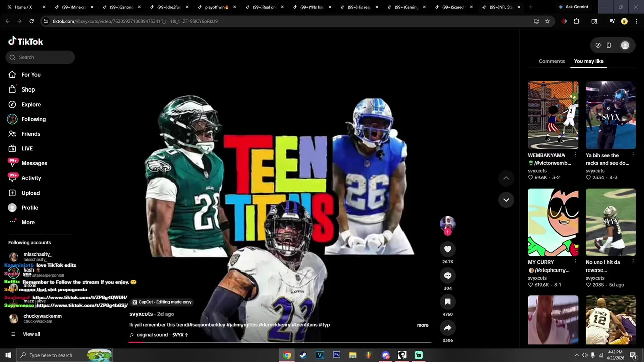
Task: Go to the previous video arrow
Action: [x=506, y=178]
